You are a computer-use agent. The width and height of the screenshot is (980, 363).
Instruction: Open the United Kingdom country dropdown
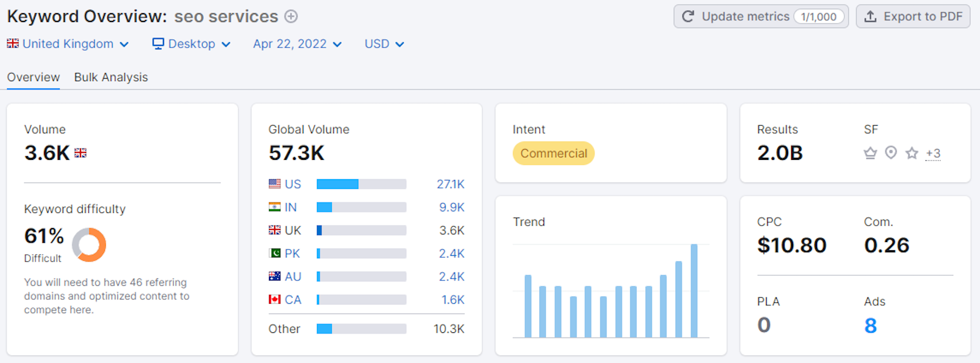[67, 44]
